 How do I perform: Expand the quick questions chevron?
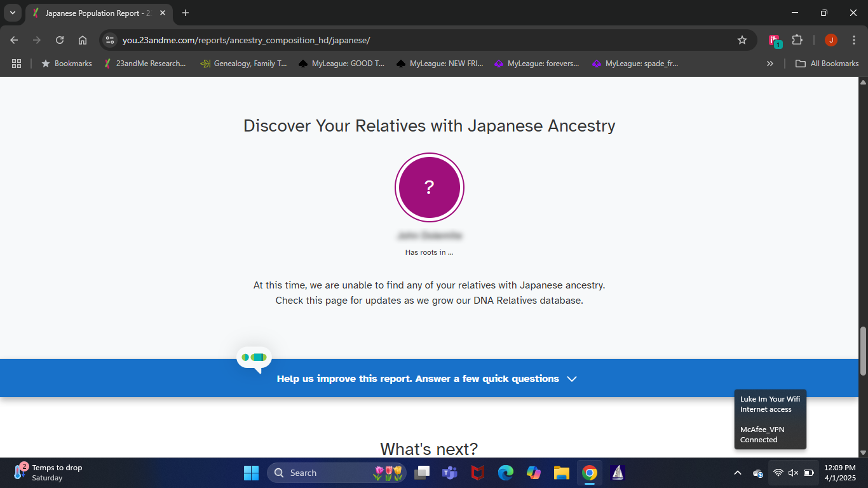(x=572, y=379)
